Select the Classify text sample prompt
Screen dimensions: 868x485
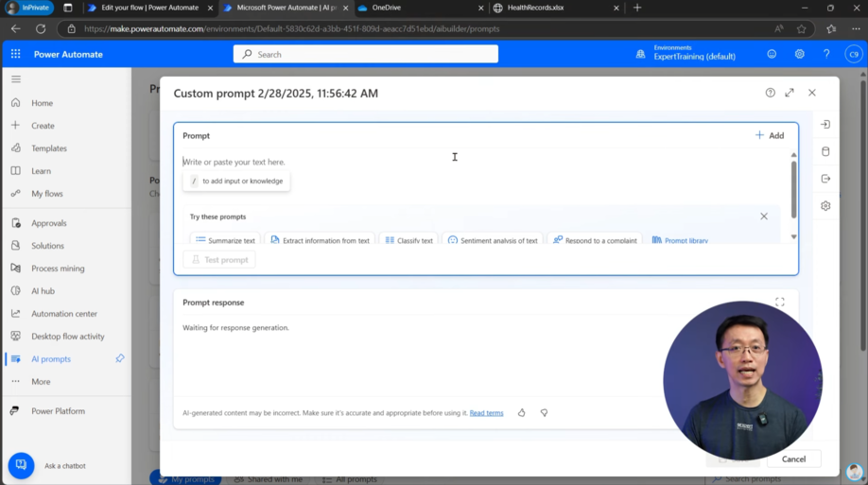point(409,240)
